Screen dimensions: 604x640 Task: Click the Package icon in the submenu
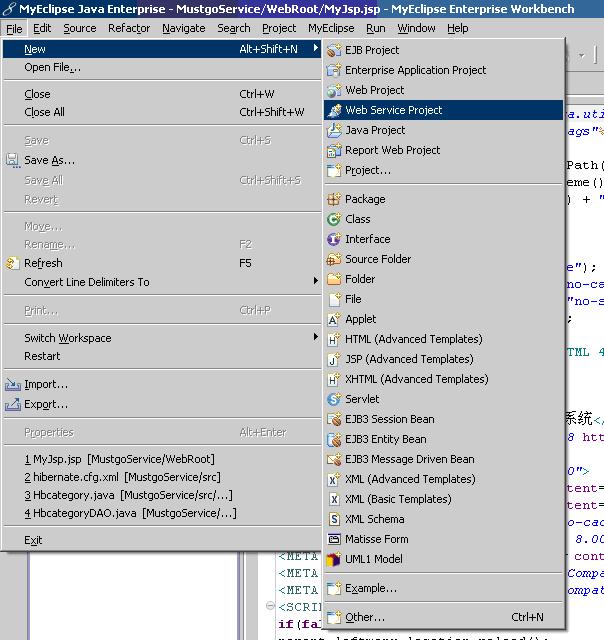point(334,199)
